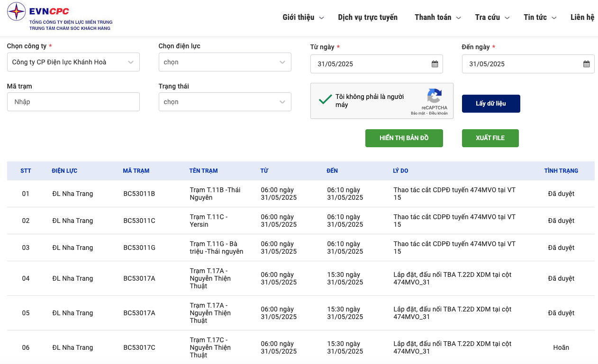
Task: Open Dịch vụ trực tuyến menu item
Action: pyautogui.click(x=368, y=18)
